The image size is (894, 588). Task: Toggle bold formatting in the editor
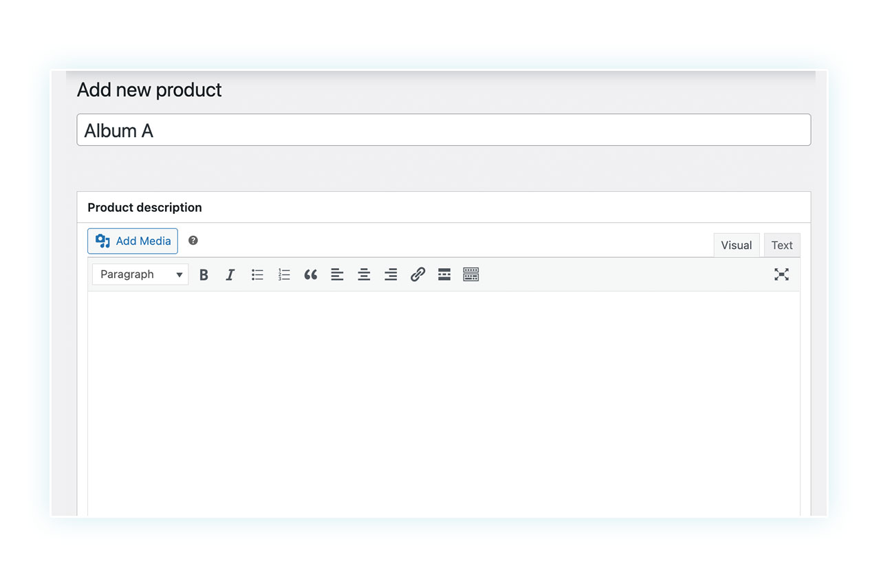coord(204,274)
